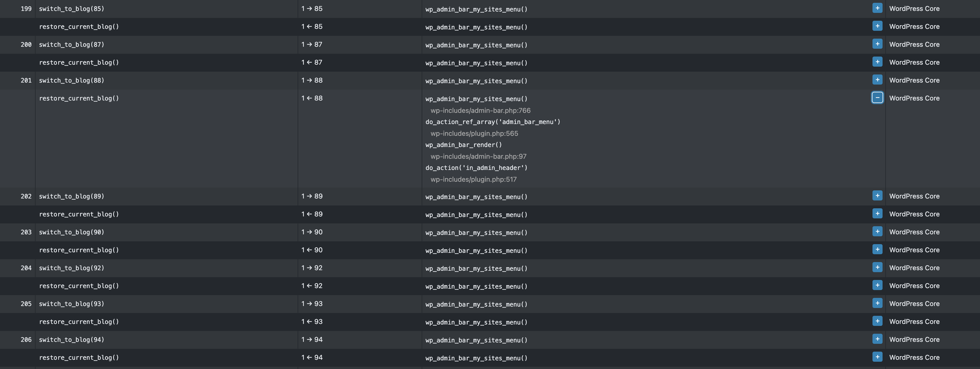Click row number 206

(26, 339)
